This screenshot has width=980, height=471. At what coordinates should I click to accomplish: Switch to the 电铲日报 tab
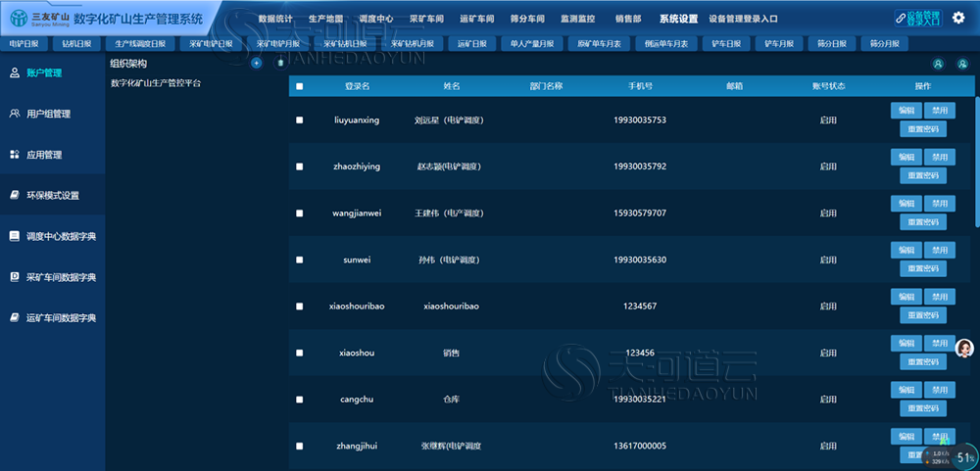point(24,44)
